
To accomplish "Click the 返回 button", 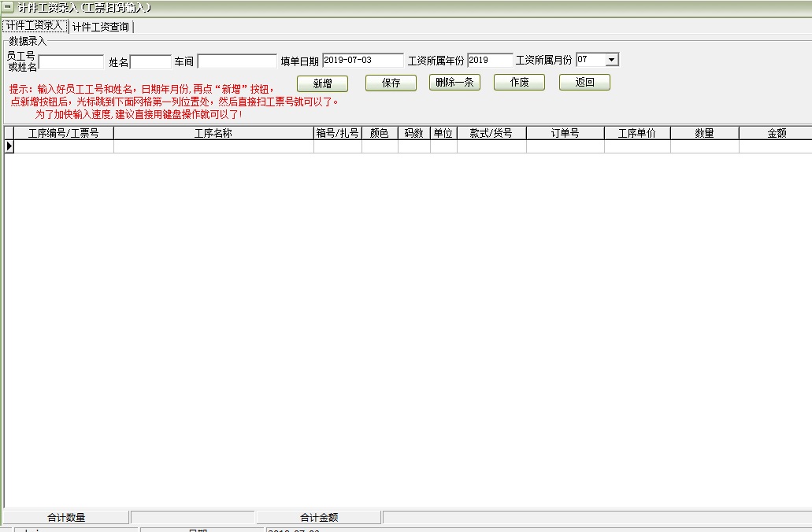I will (x=584, y=83).
